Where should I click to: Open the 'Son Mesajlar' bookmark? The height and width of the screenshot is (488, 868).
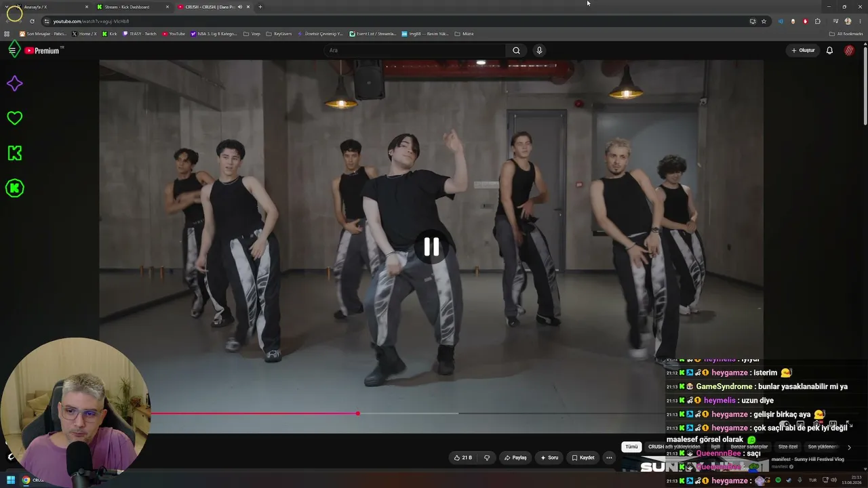pos(43,33)
